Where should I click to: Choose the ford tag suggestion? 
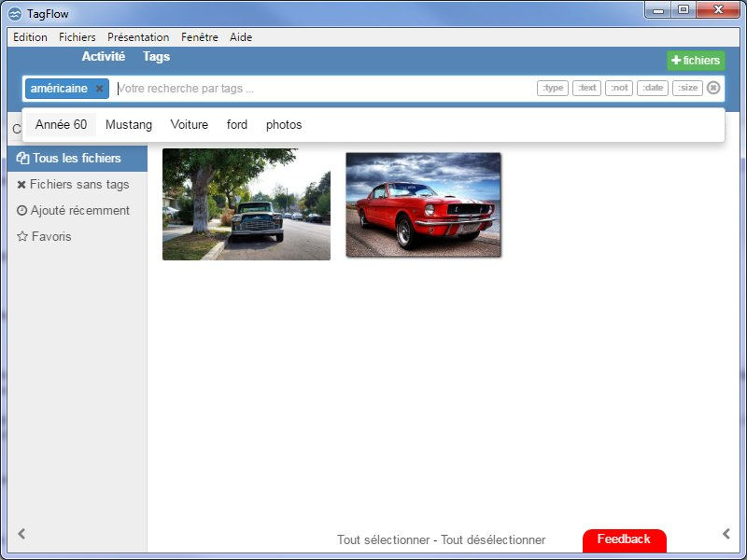pos(237,125)
